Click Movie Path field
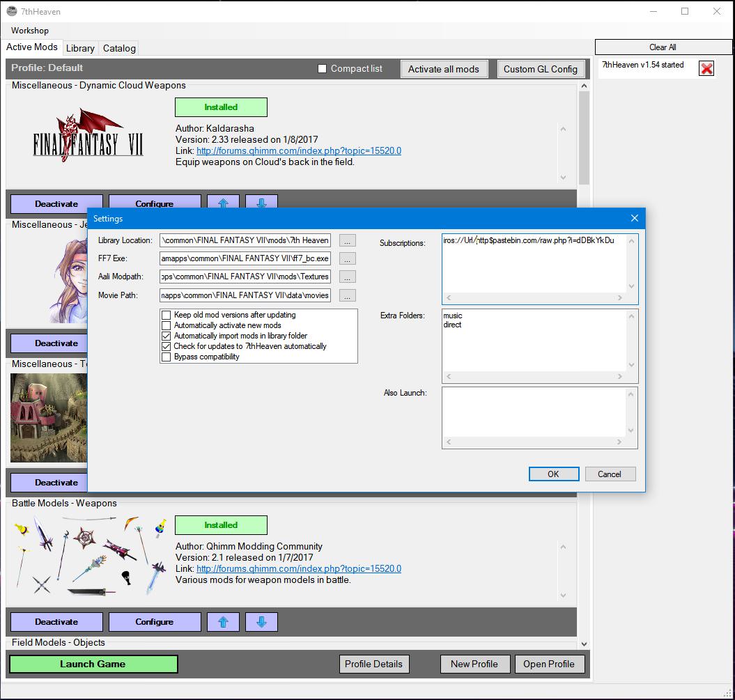The height and width of the screenshot is (700, 735). [x=245, y=295]
